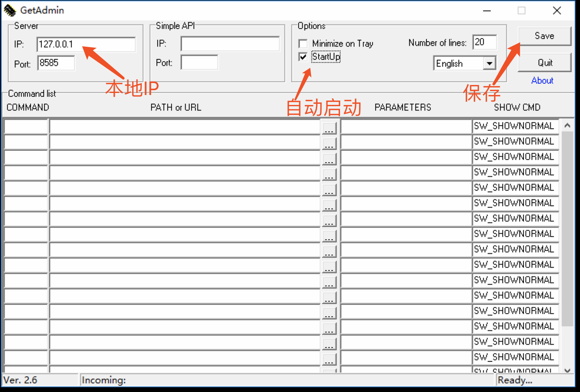Click browse button on first command row
Image resolution: width=580 pixels, height=392 pixels.
pos(329,128)
